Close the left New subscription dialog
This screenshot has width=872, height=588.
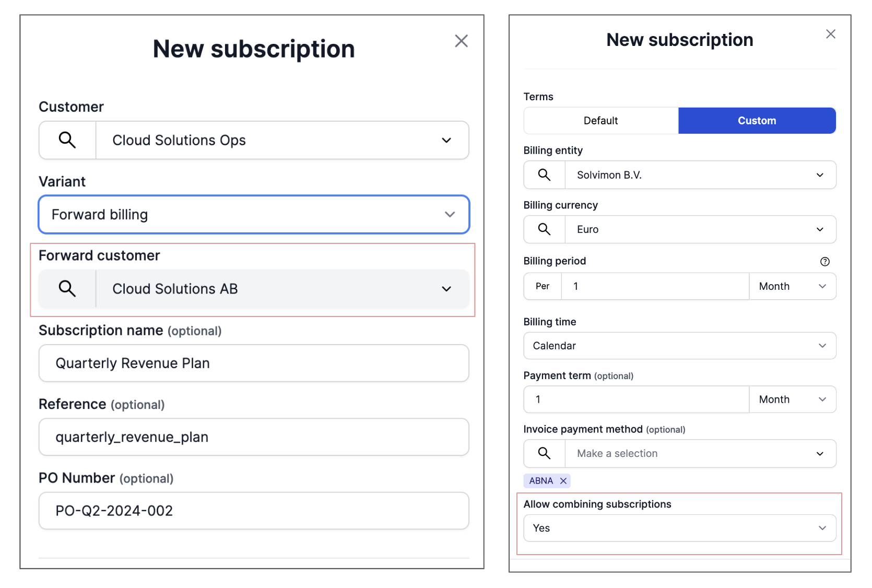pos(461,41)
